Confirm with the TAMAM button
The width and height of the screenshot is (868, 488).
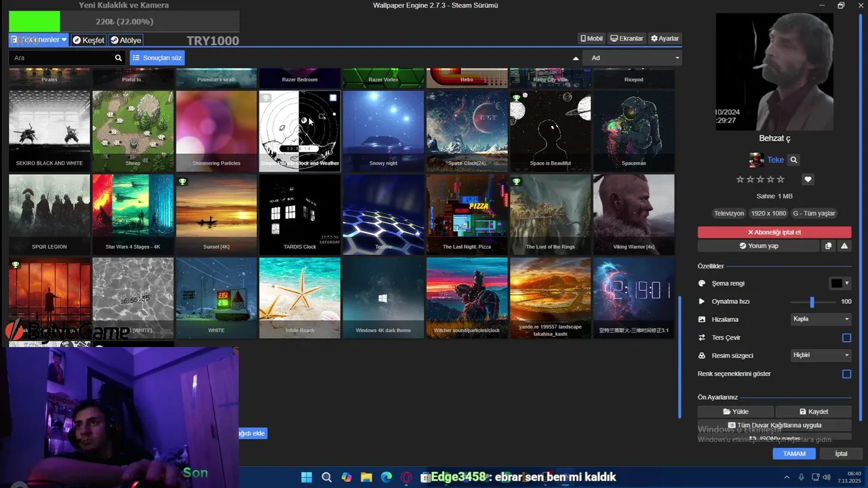794,454
